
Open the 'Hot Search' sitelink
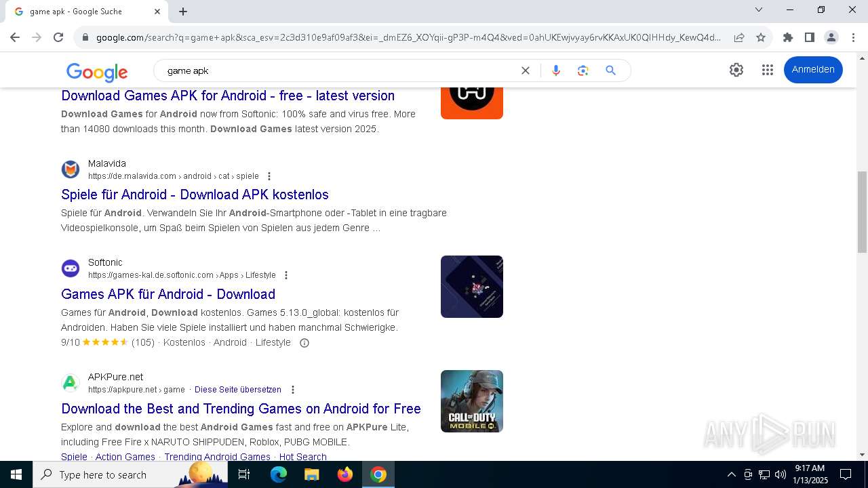click(x=303, y=457)
